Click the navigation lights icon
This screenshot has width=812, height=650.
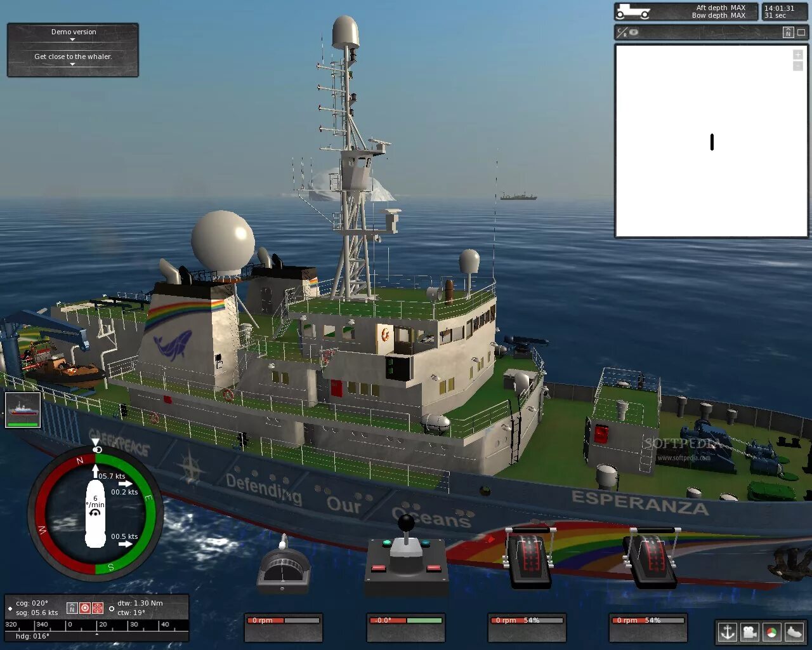click(x=771, y=632)
